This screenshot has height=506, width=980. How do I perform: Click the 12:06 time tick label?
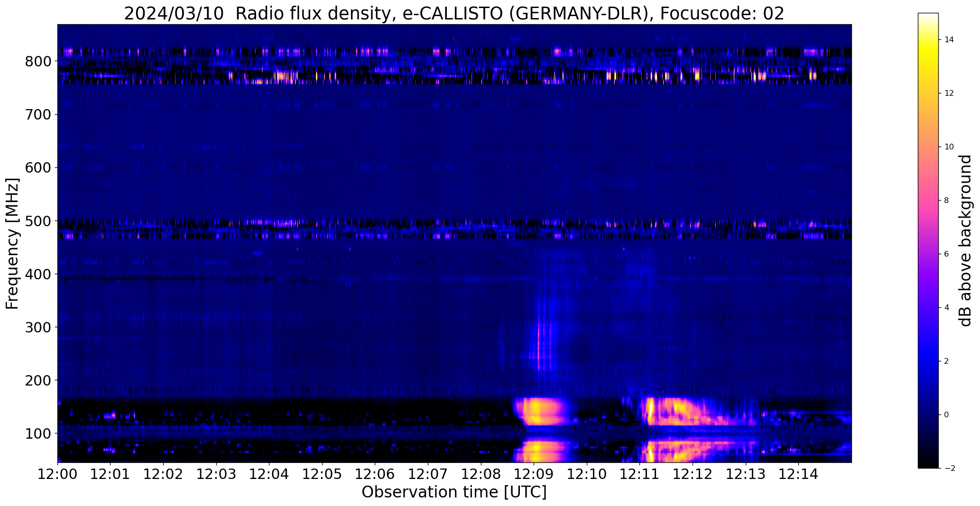tap(375, 474)
